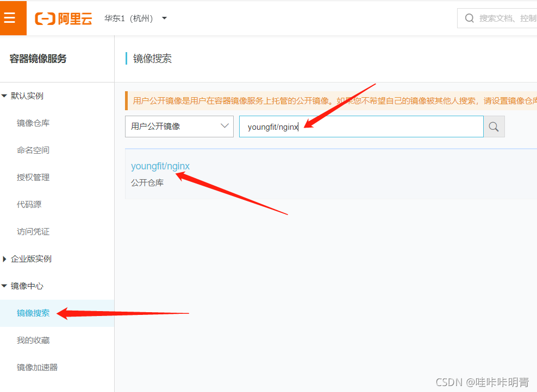Open the hamburger navigation menu
The image size is (537, 392).
pyautogui.click(x=13, y=17)
